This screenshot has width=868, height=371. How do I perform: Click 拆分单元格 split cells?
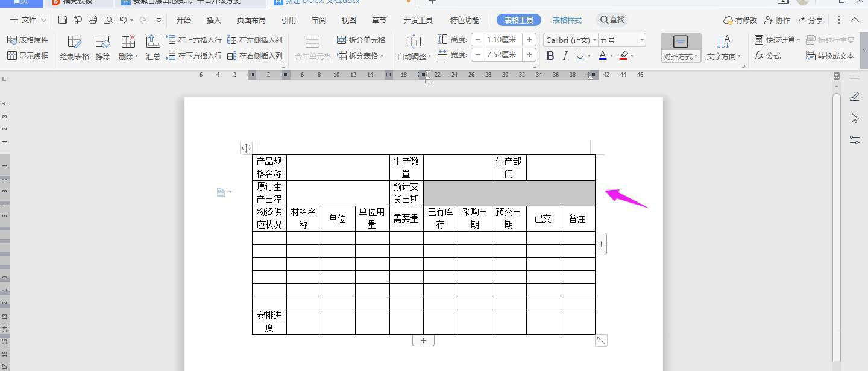tap(361, 40)
